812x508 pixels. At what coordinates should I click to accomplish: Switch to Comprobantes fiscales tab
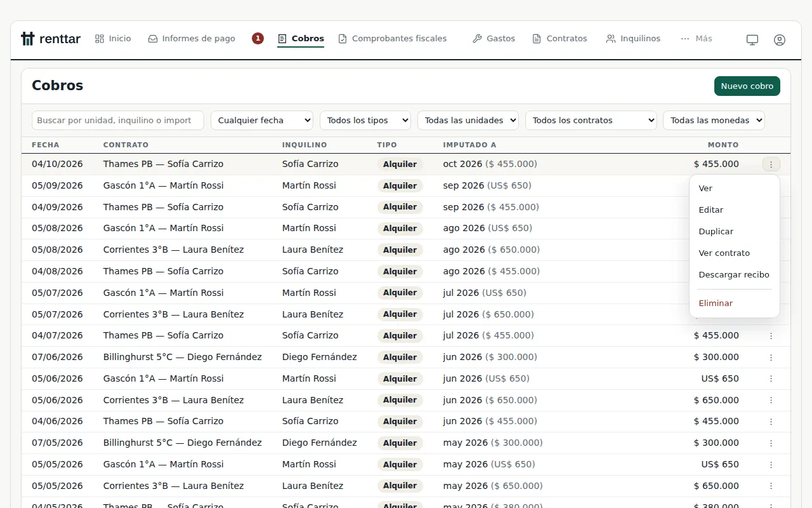click(392, 39)
